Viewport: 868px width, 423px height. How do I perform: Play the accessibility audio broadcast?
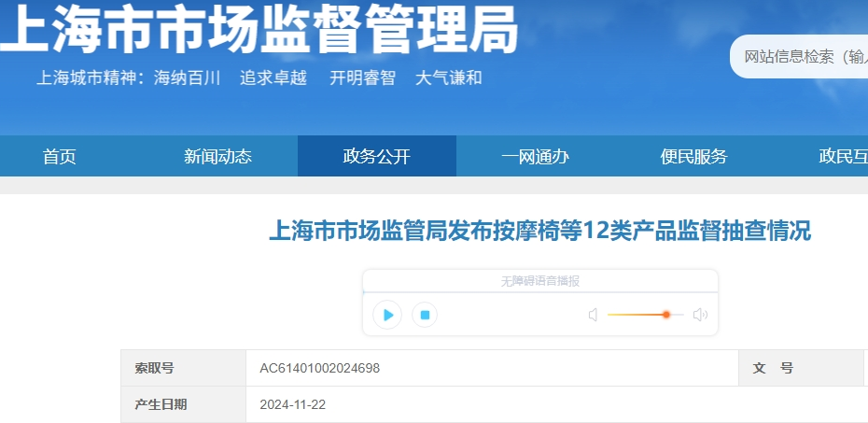tap(387, 315)
